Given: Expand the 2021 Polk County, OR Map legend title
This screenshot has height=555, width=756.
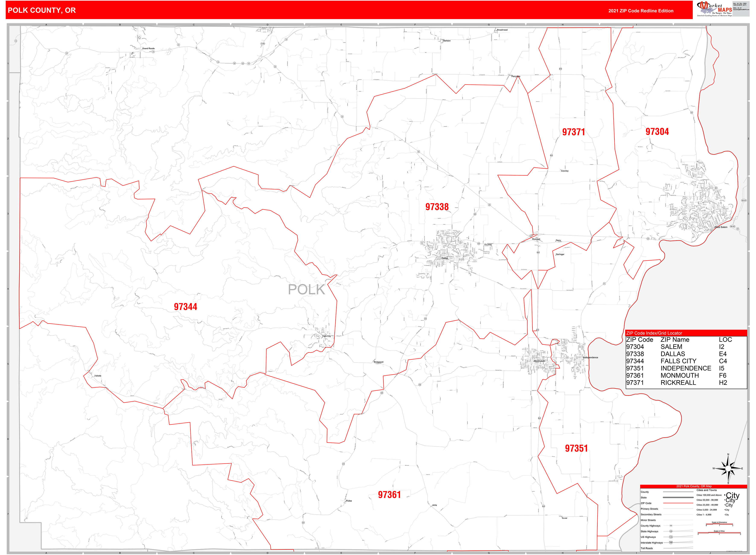Looking at the screenshot, I should pos(694,486).
